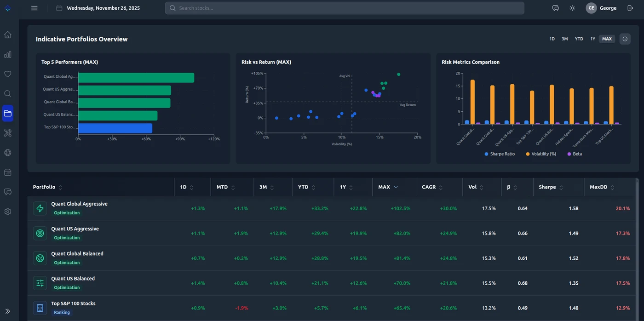This screenshot has width=644, height=321.
Task: Sort table by 1Y column header
Action: click(x=346, y=187)
